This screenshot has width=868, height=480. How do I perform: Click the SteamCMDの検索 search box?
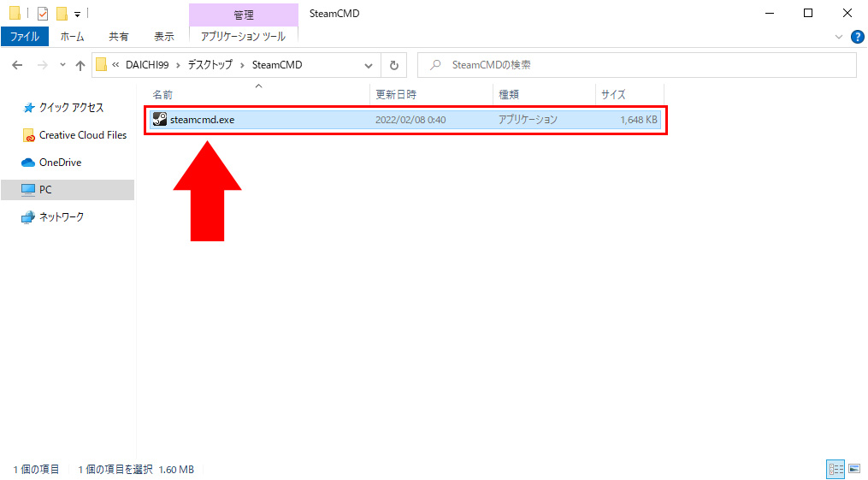pyautogui.click(x=636, y=65)
